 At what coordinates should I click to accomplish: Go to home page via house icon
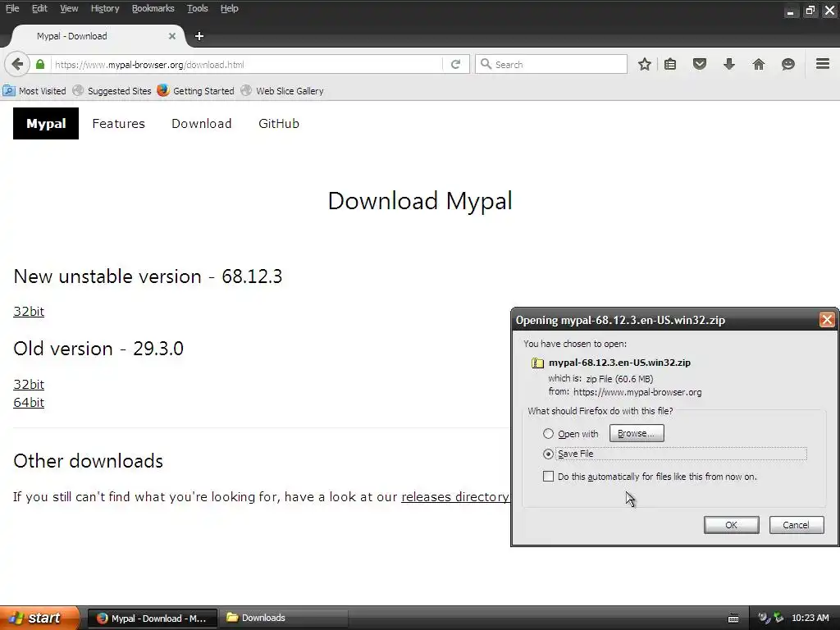759,64
